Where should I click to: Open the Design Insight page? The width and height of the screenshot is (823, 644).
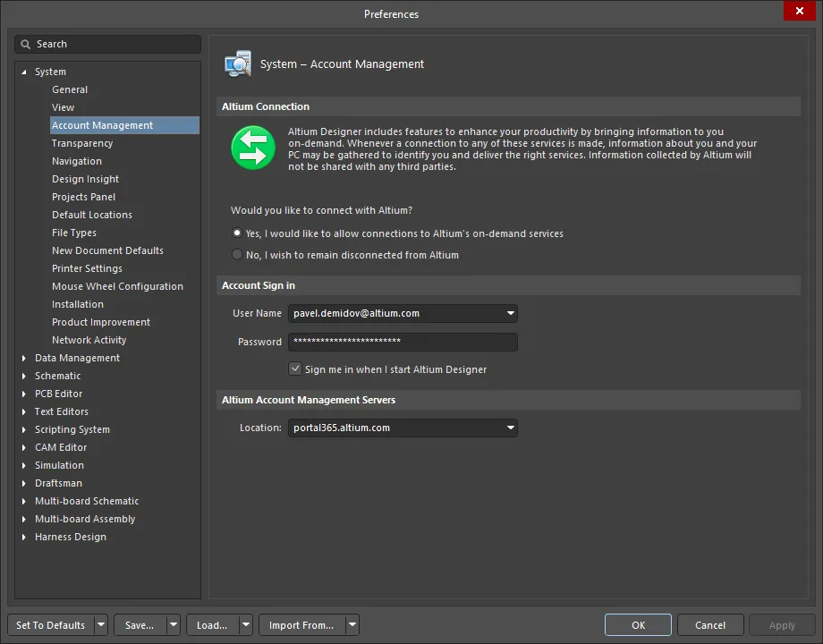click(x=86, y=179)
